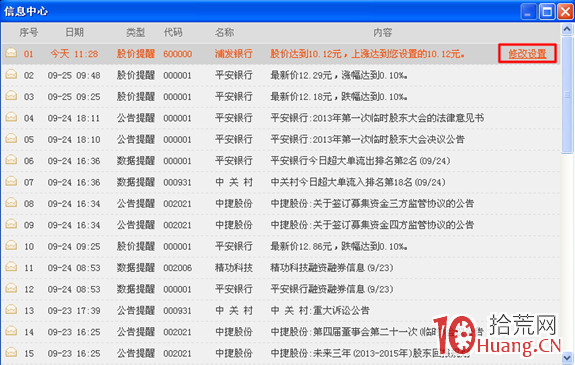The width and height of the screenshot is (575, 365).
Task: Open 平安银行今日超大单流出排名 message
Action: [x=360, y=161]
